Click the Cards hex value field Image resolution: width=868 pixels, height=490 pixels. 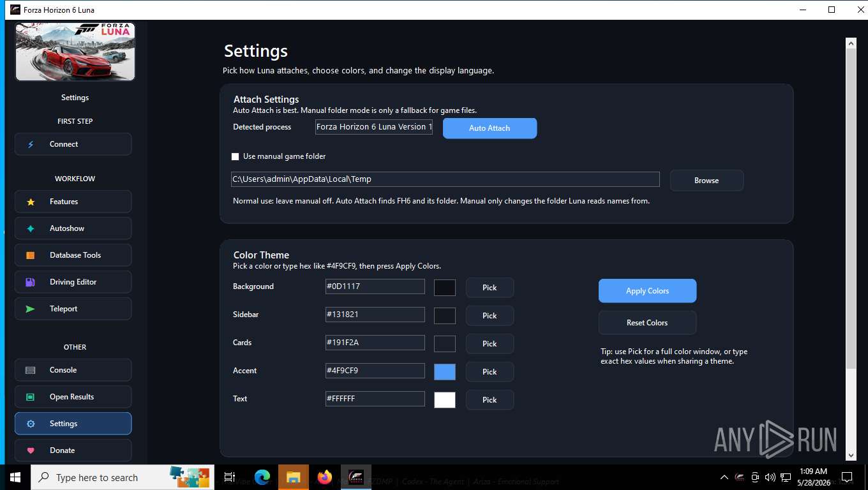(375, 343)
